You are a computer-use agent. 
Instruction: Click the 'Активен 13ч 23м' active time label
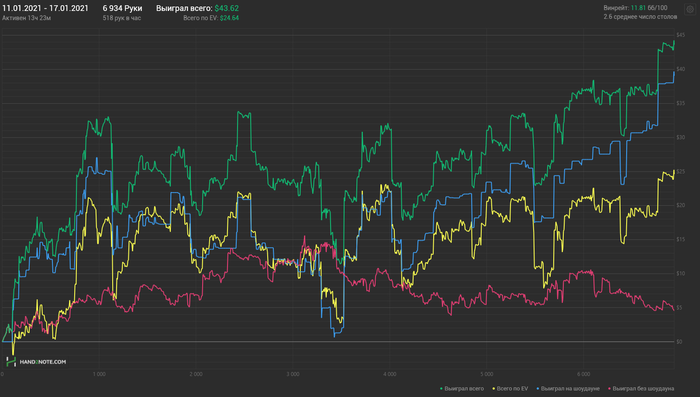pos(26,18)
